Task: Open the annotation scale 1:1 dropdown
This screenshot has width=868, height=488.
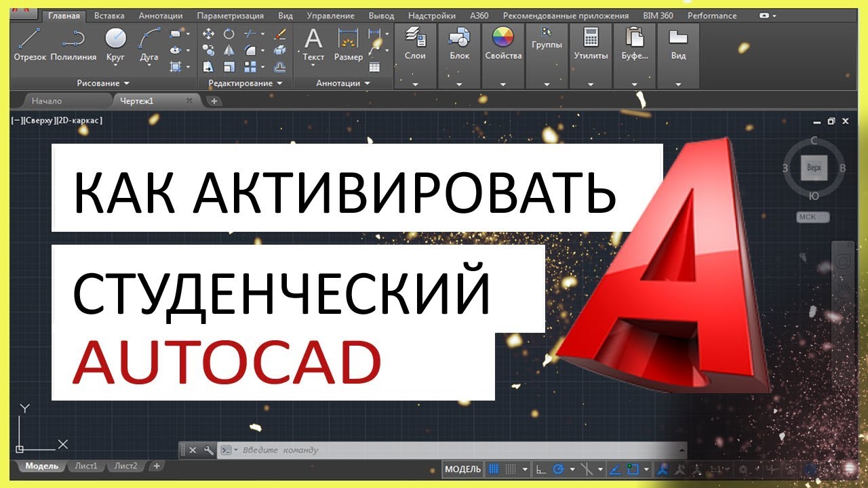Action: (719, 469)
